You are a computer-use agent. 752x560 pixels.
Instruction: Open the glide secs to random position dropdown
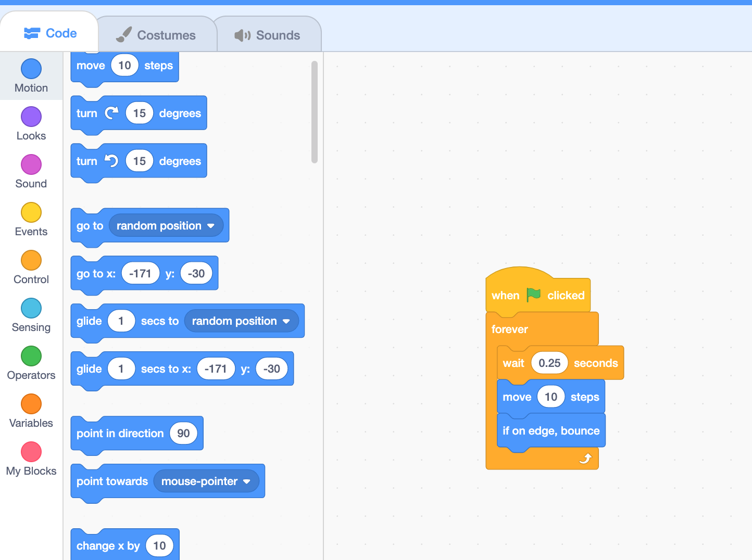242,321
